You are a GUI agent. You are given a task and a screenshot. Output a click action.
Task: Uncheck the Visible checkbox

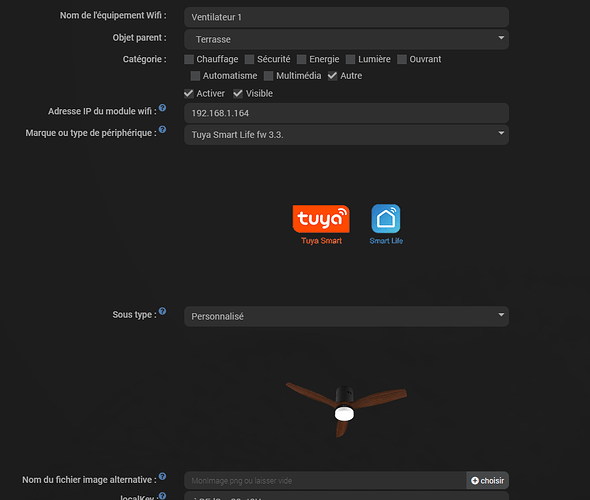pos(238,94)
